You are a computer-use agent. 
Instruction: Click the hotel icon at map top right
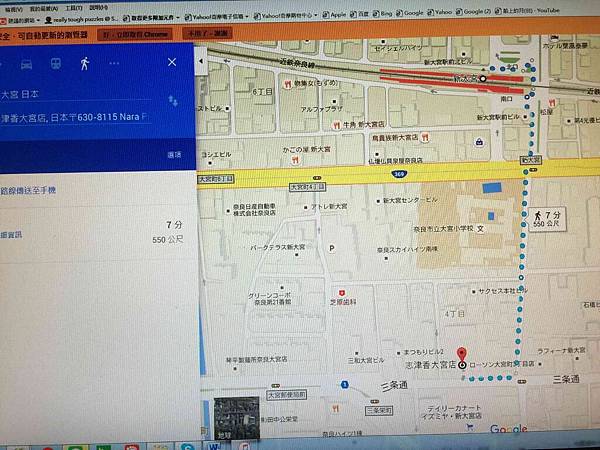tap(554, 38)
